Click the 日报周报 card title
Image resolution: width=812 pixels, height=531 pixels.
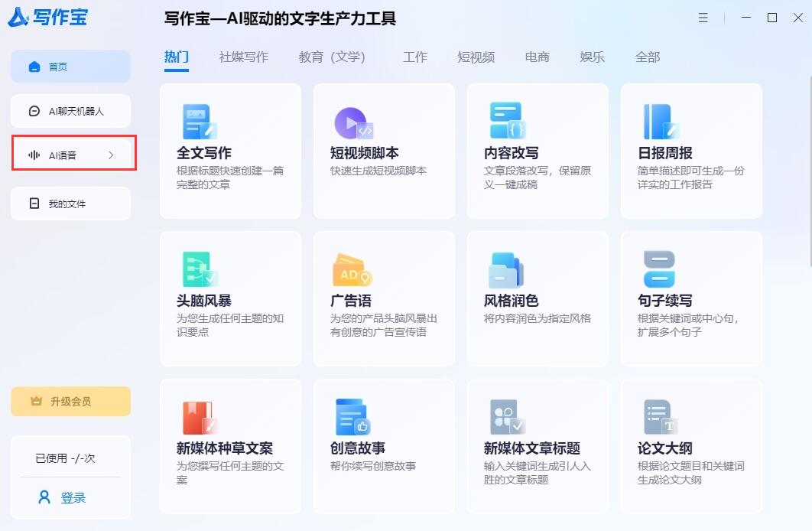665,153
